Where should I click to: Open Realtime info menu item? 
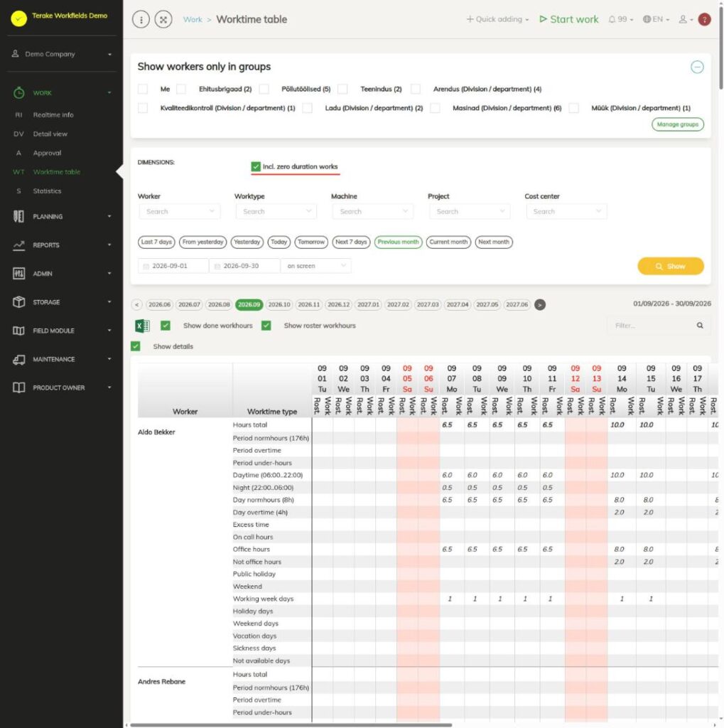pos(53,114)
